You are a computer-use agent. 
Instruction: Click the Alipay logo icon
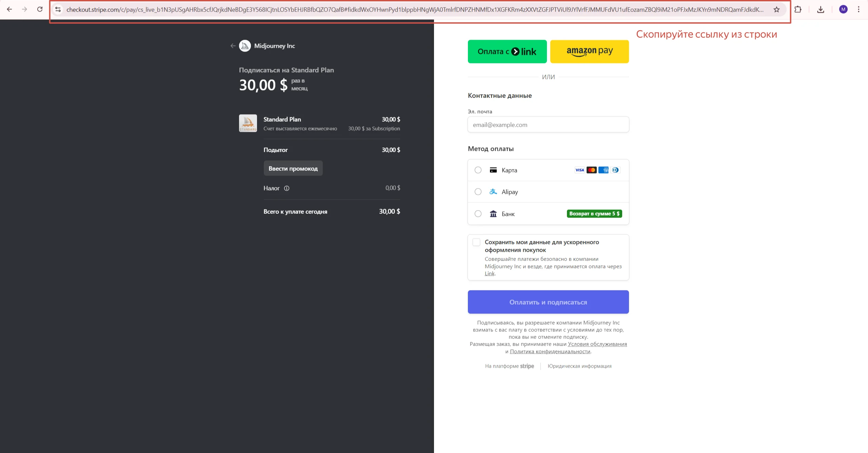tap(493, 192)
